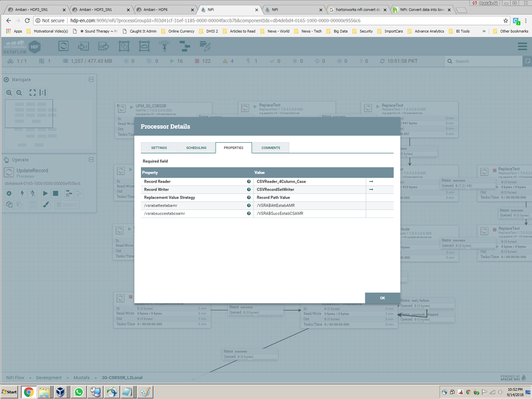Collapse the Operate panel with its minimize toggle
Image resolution: width=532 pixels, height=399 pixels.
tap(91, 160)
